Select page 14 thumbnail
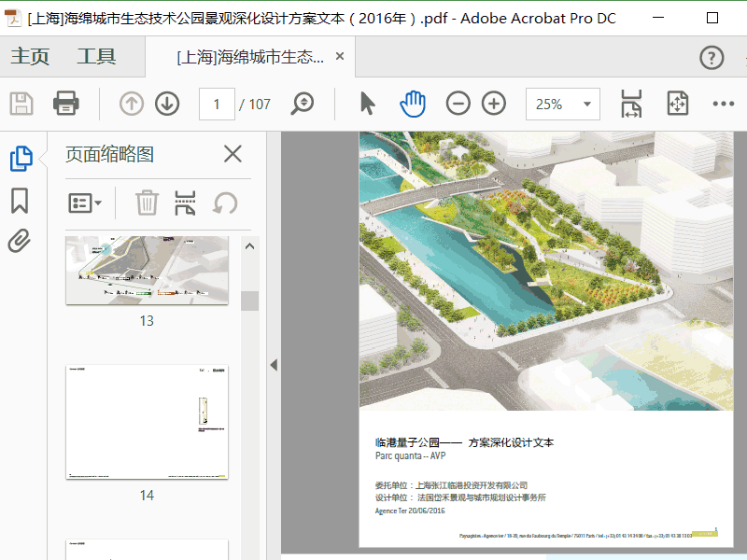 (147, 423)
